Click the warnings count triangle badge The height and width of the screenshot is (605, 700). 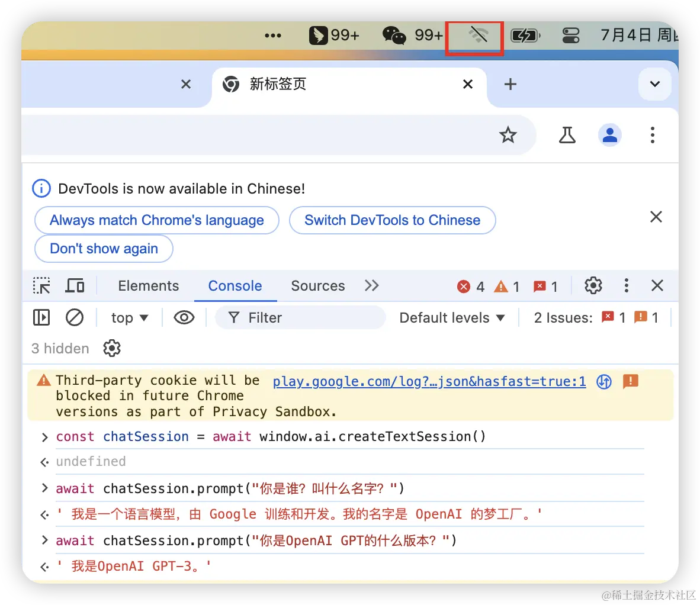[x=507, y=287]
